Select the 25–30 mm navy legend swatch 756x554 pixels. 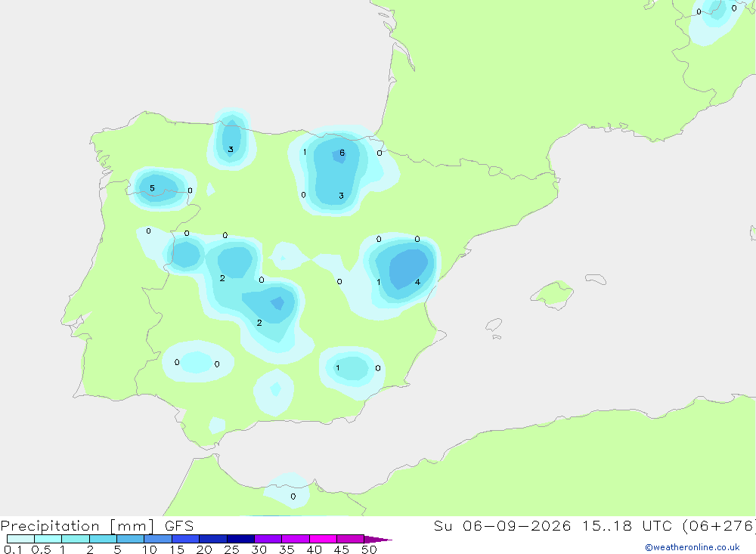point(240,539)
